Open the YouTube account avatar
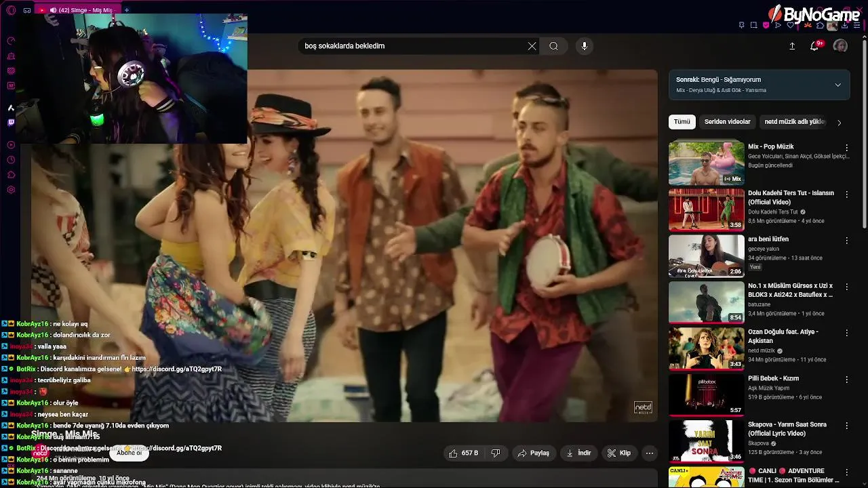Screen dimensions: 868x488 [840, 46]
